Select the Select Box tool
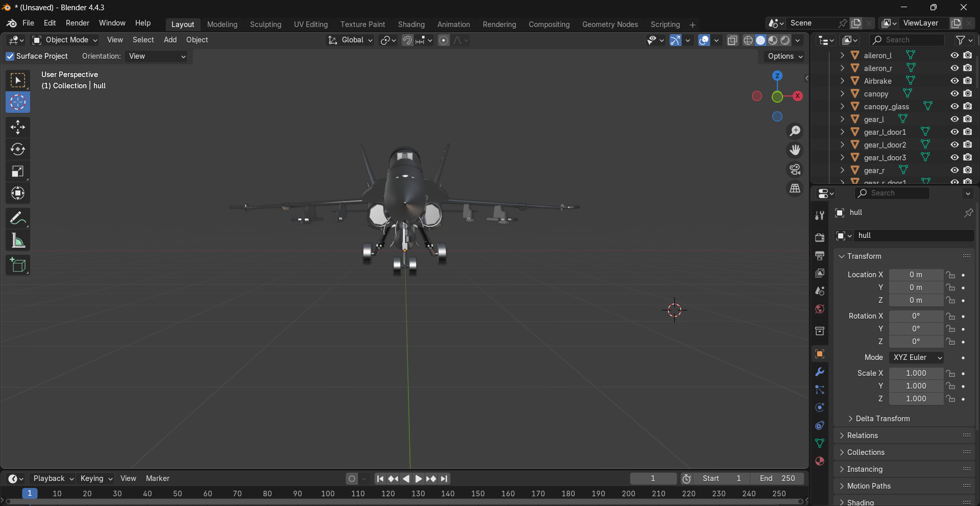980x506 pixels. (18, 81)
